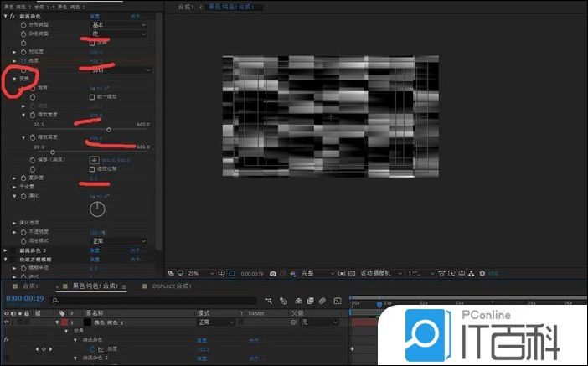Click the 演化 rotation dial
Viewport: 588px width, 366px height.
pyautogui.click(x=98, y=206)
